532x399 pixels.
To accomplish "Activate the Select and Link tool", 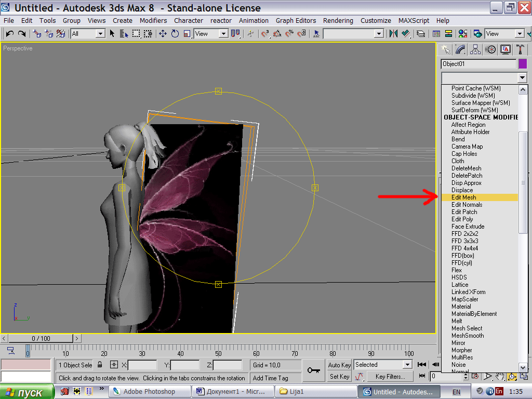I will click(37, 34).
